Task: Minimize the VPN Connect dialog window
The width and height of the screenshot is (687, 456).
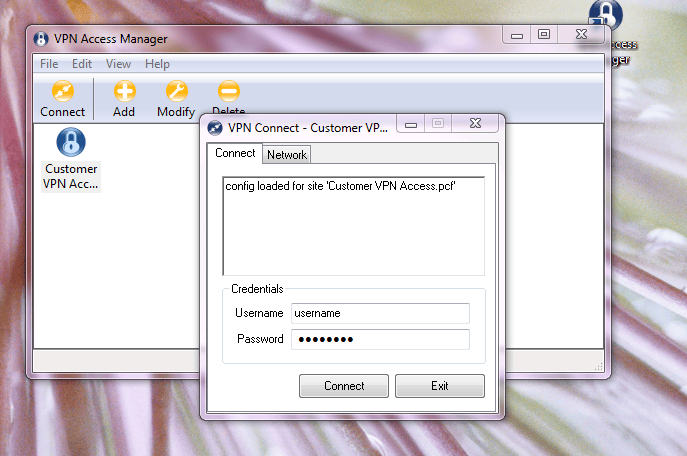Action: [411, 124]
